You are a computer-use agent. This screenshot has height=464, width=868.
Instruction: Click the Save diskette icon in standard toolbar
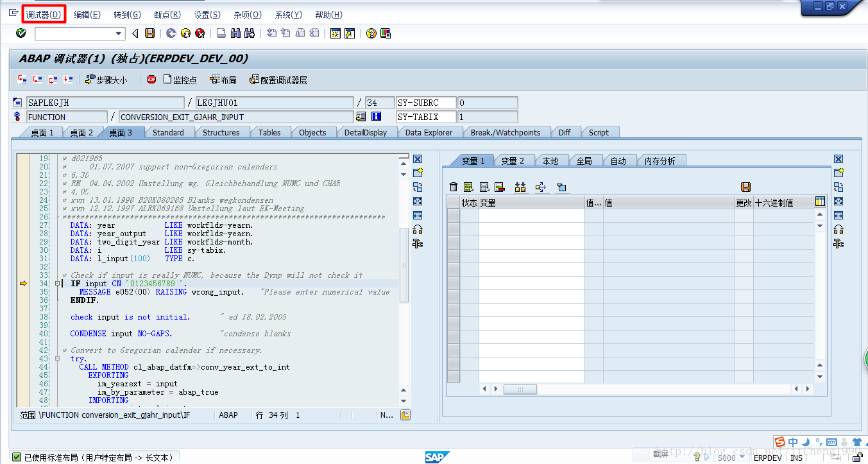149,33
